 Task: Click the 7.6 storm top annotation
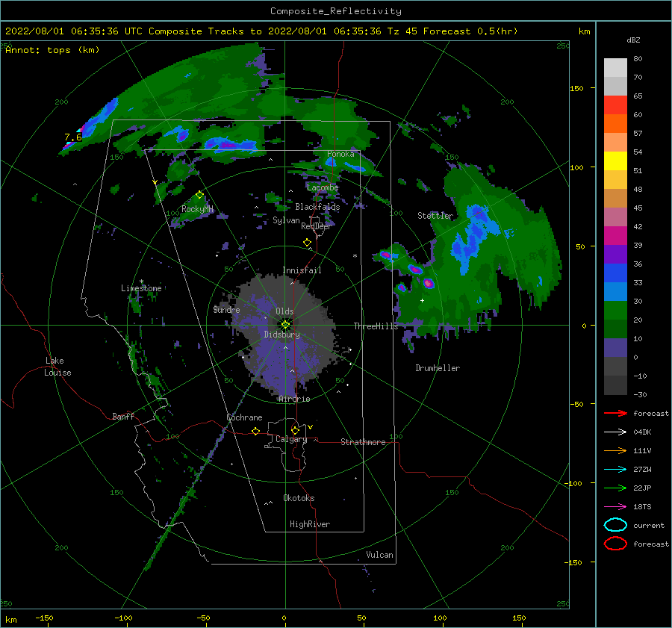coord(73,137)
